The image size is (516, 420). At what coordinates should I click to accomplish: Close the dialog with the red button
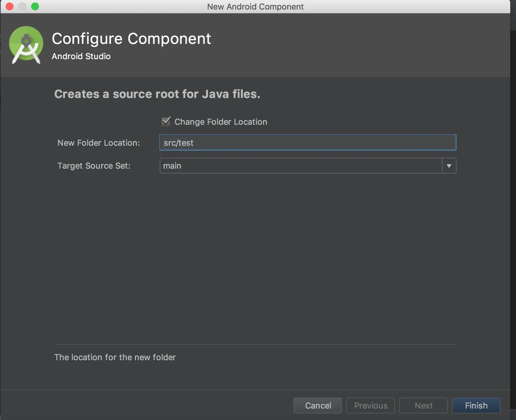[10, 6]
